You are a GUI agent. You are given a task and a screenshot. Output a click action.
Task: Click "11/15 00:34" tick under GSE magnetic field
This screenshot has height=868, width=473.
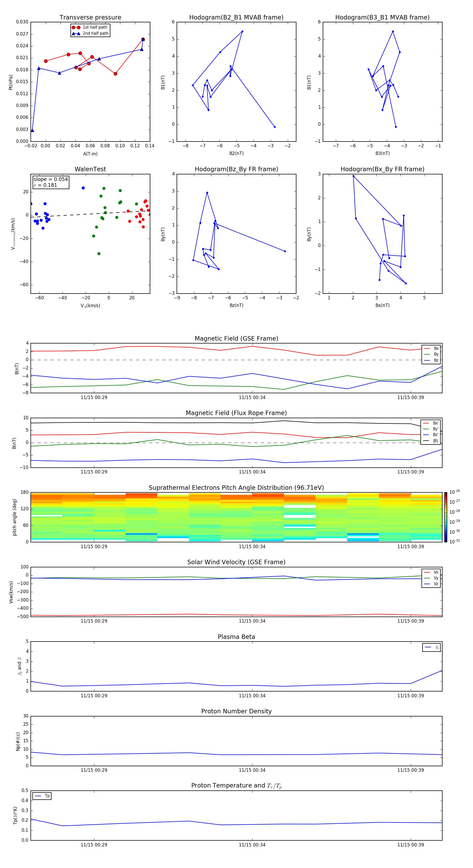click(252, 398)
